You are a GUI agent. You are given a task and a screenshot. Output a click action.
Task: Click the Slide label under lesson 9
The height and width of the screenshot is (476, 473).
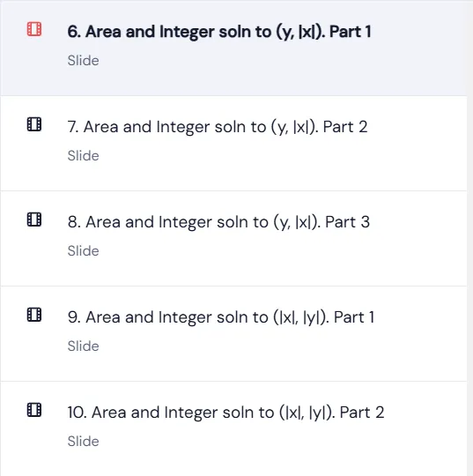[x=83, y=346]
